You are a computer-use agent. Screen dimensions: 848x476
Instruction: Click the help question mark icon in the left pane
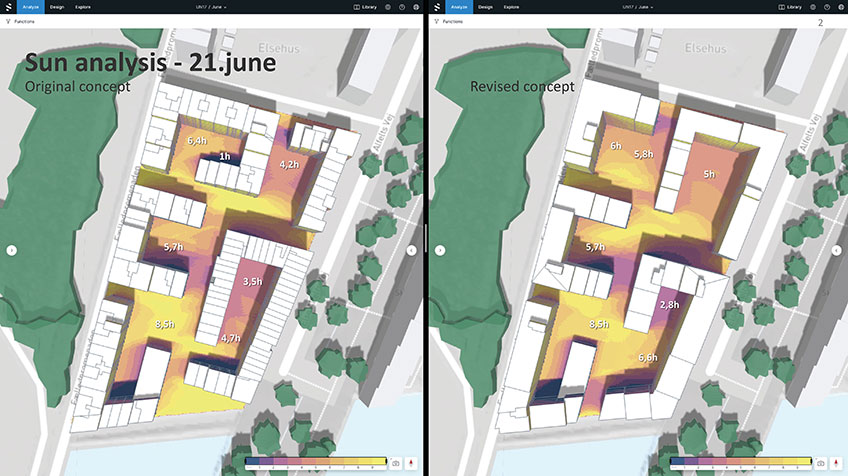[402, 7]
